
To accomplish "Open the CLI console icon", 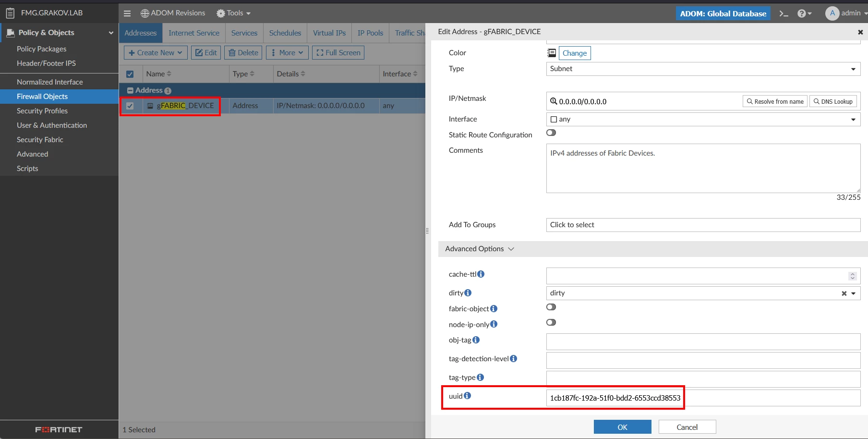I will (784, 13).
